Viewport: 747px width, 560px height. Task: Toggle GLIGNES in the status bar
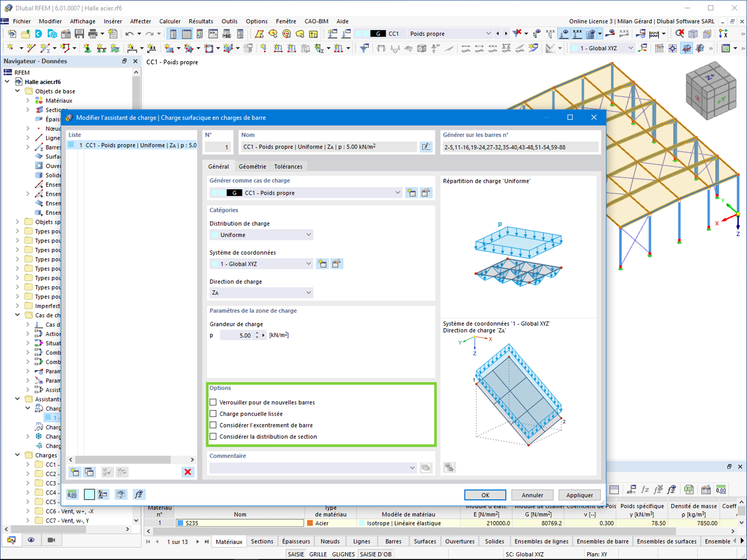(x=344, y=554)
